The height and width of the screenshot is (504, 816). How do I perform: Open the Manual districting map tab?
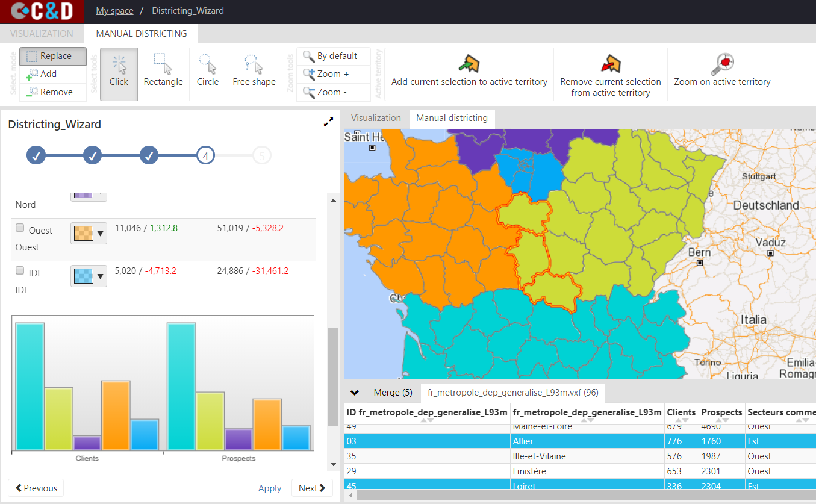tap(452, 119)
